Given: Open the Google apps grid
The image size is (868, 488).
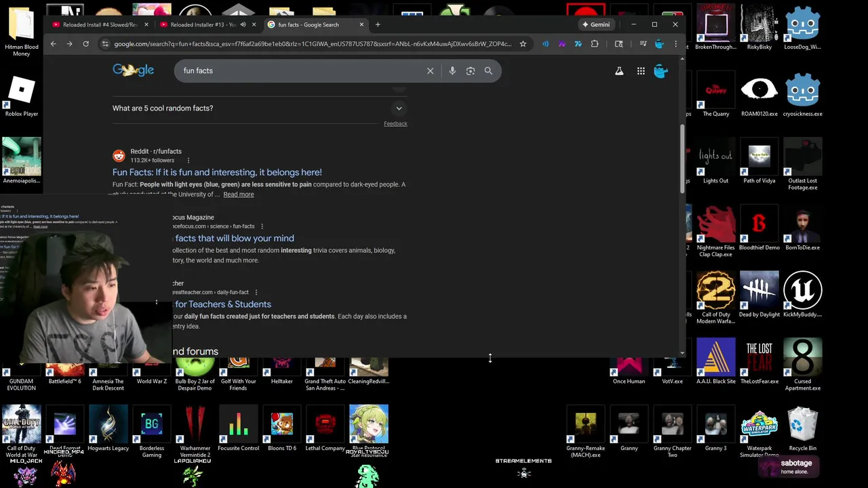Looking at the screenshot, I should (641, 70).
